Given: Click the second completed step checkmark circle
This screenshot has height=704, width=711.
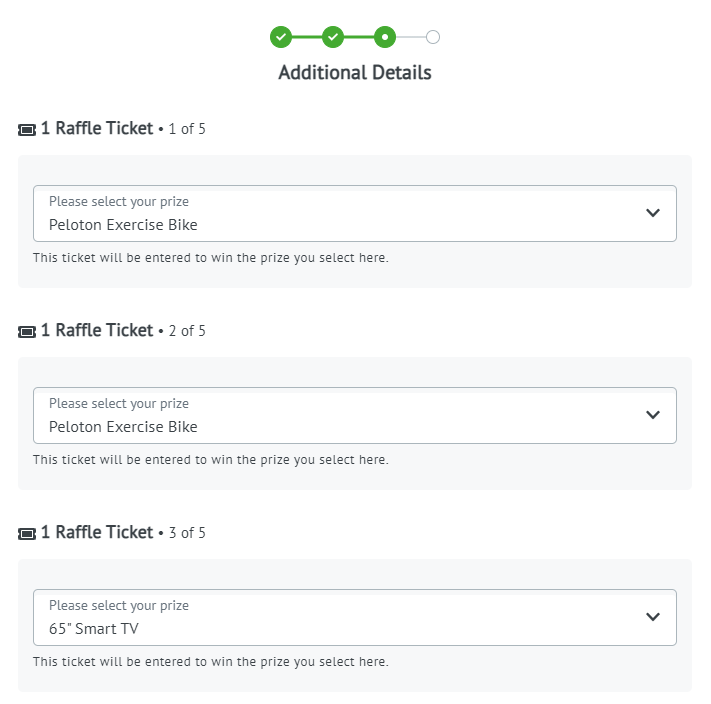Looking at the screenshot, I should click(333, 37).
